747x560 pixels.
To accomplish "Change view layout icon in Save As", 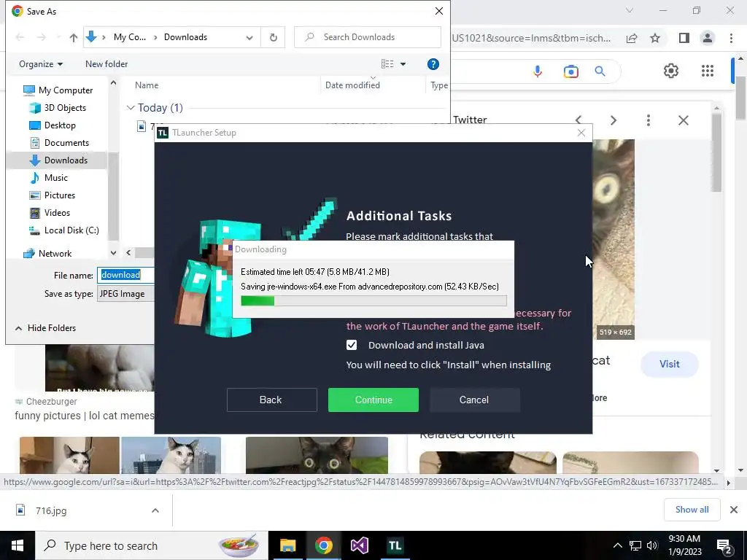I will coord(387,64).
